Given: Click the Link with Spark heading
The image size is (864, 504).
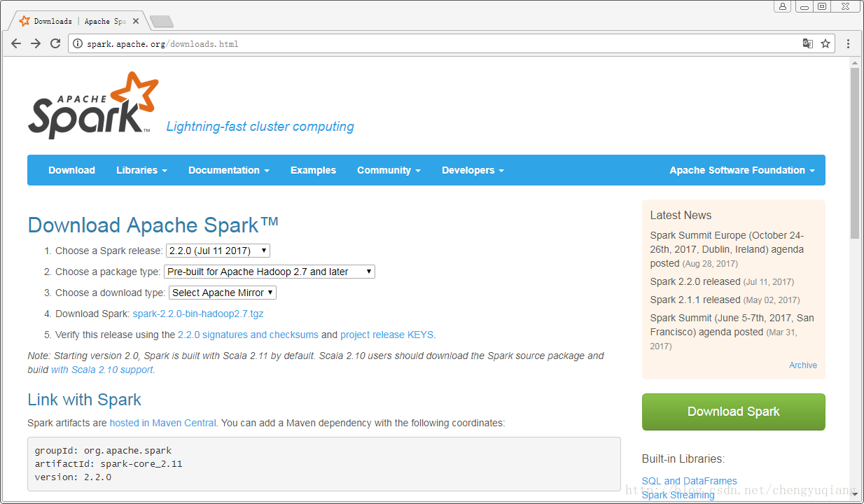Looking at the screenshot, I should point(84,400).
